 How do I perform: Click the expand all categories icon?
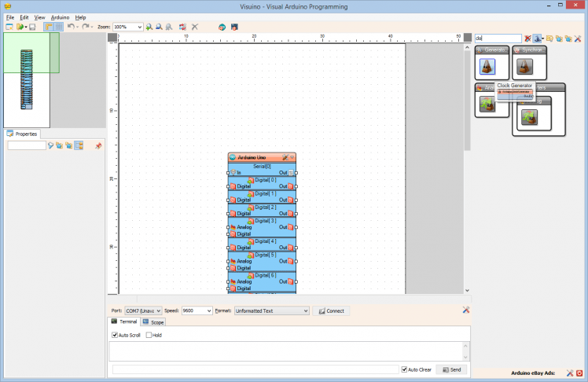tap(559, 39)
